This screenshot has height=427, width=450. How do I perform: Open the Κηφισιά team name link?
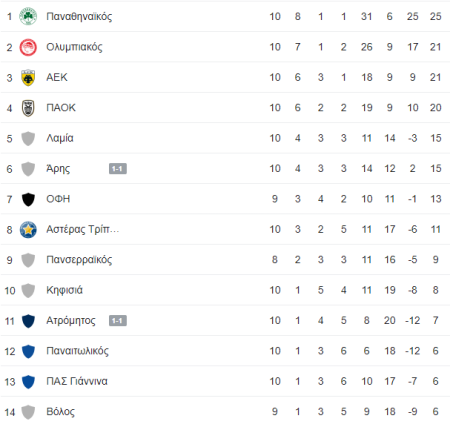64,290
